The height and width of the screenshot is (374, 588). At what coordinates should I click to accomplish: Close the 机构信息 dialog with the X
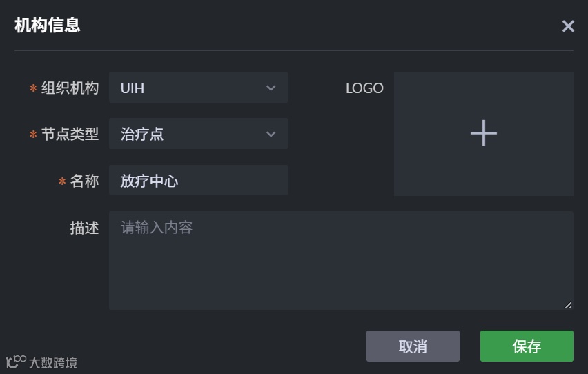[x=568, y=26]
